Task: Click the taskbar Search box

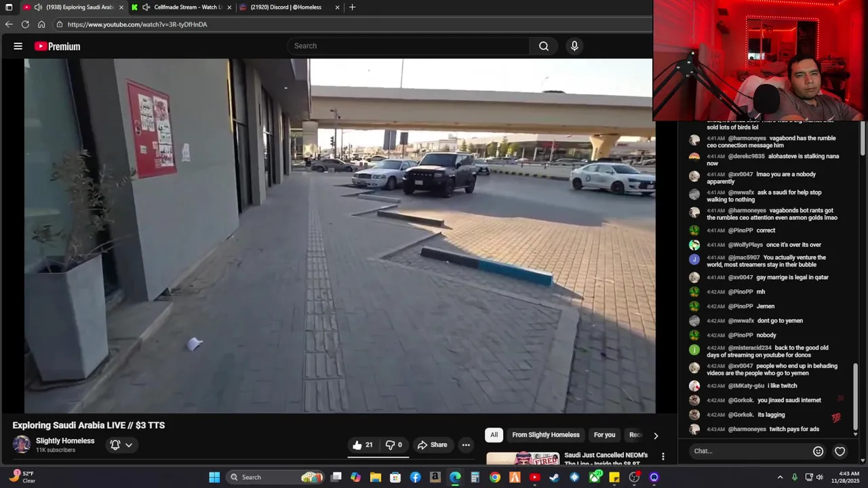Action: 276,477
